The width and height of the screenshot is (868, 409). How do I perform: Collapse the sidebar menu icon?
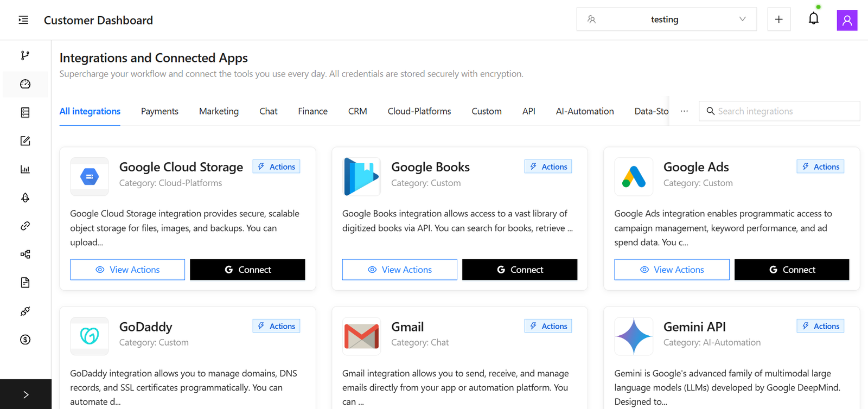(x=23, y=20)
